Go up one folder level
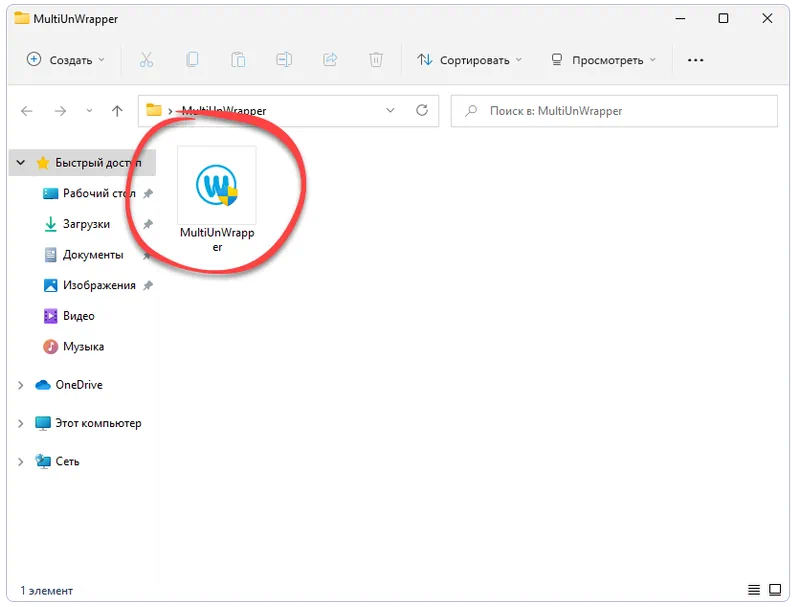This screenshot has width=800, height=607. tap(117, 111)
